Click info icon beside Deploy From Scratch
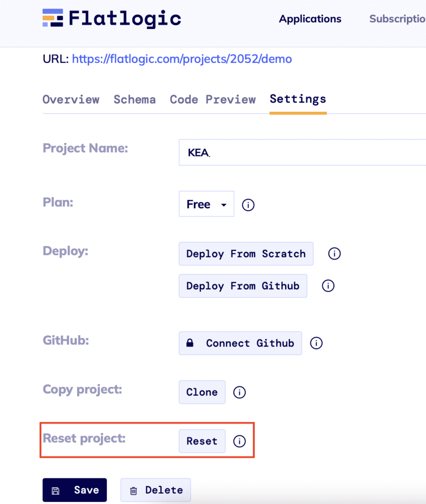 [x=334, y=253]
